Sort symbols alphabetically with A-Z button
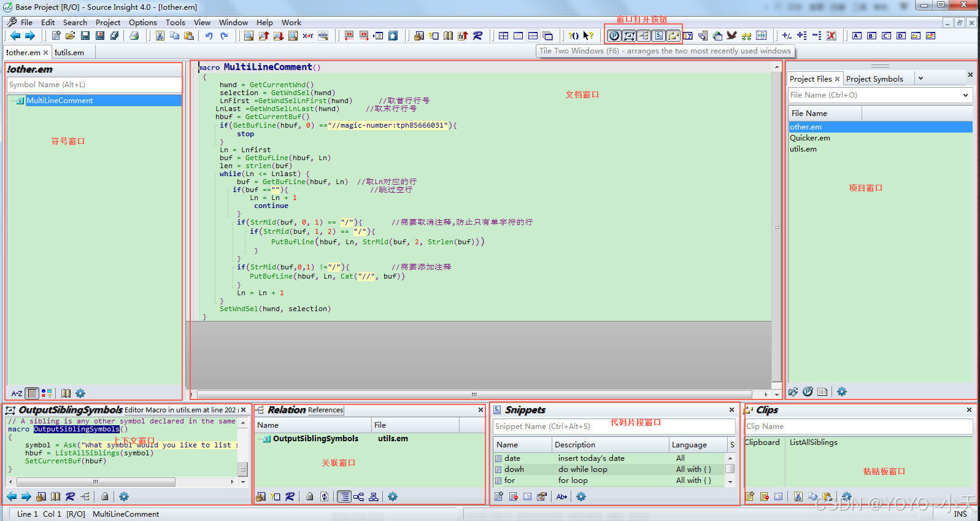The height and width of the screenshot is (521, 980). coord(17,393)
